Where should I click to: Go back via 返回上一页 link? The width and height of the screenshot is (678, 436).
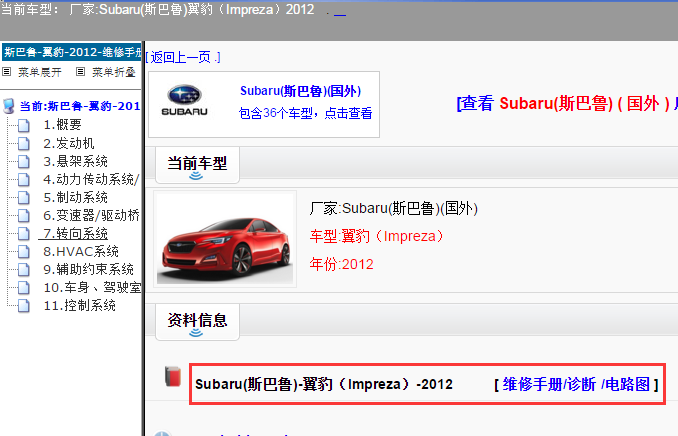(x=183, y=57)
